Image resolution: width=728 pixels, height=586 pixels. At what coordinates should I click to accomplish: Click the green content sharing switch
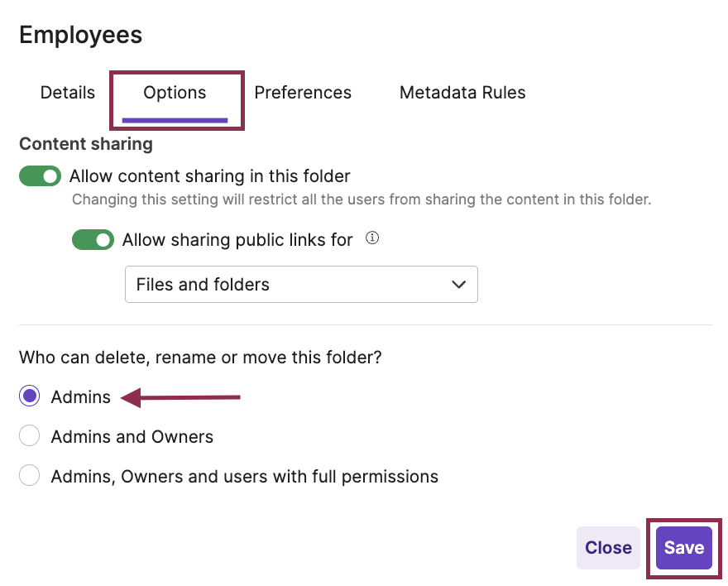[x=40, y=175]
